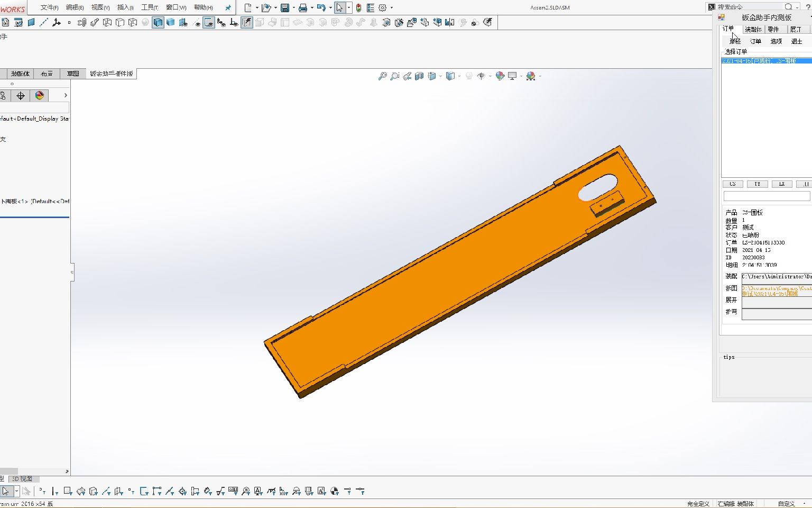Click the Zoom to Area magnifier icon
Image resolution: width=812 pixels, height=508 pixels.
(x=394, y=76)
